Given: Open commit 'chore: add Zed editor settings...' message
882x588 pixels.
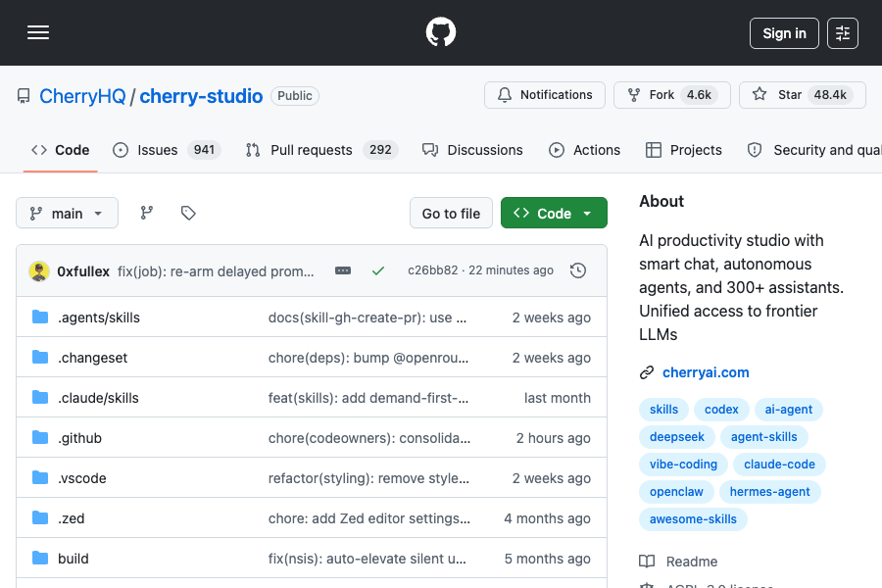Looking at the screenshot, I should tap(369, 518).
